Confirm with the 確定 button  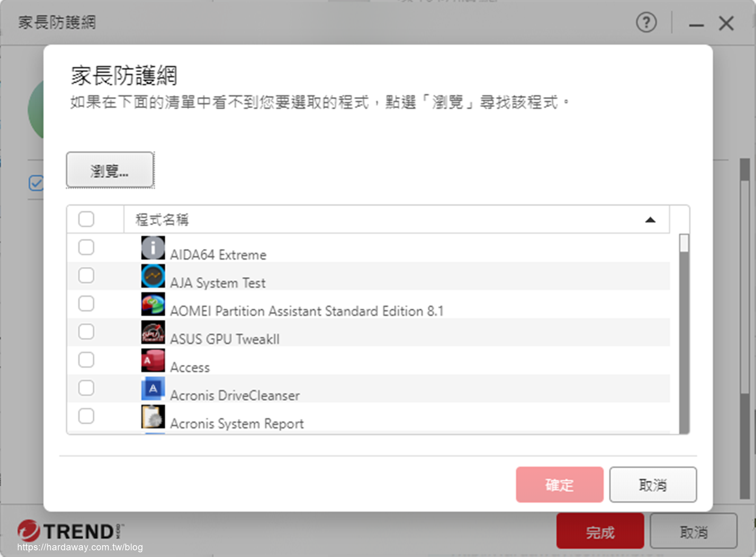tap(560, 485)
